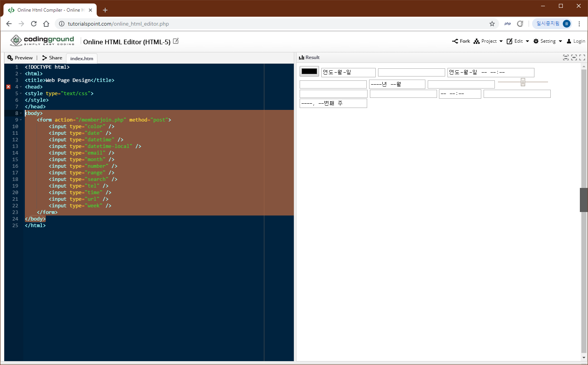This screenshot has height=365, width=588.
Task: Click the error marker on line 4
Action: 8,87
